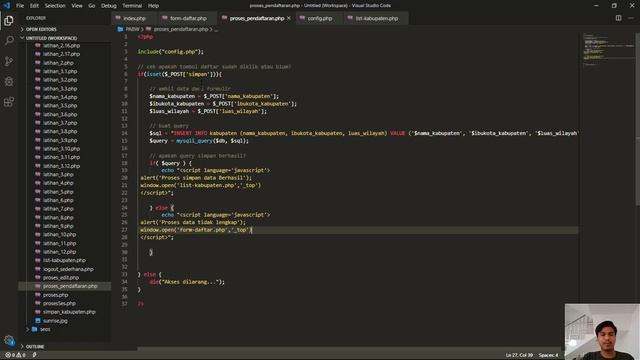Screen dimensions: 640x360
Task: Open the Search view icon
Action: [x=9, y=40]
